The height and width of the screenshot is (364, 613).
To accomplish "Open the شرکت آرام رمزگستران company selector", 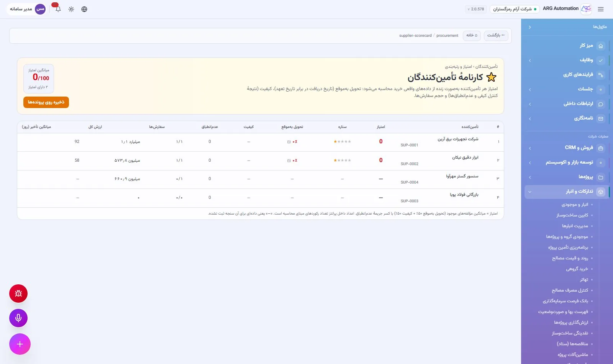I will point(515,9).
